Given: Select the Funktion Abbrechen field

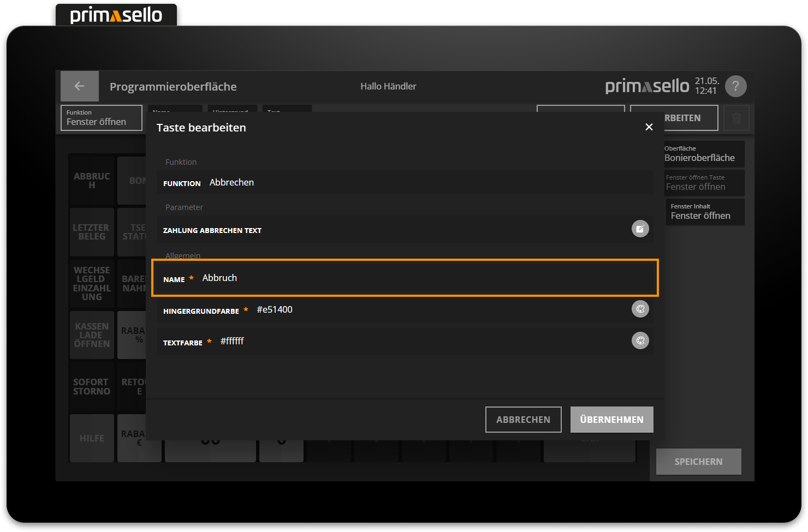Looking at the screenshot, I should pyautogui.click(x=404, y=183).
